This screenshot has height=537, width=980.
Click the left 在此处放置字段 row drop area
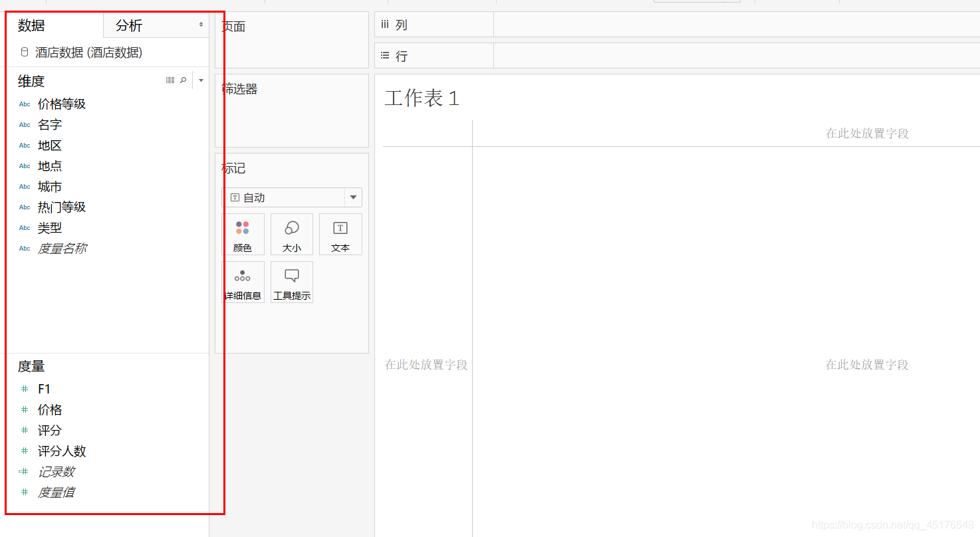point(426,364)
